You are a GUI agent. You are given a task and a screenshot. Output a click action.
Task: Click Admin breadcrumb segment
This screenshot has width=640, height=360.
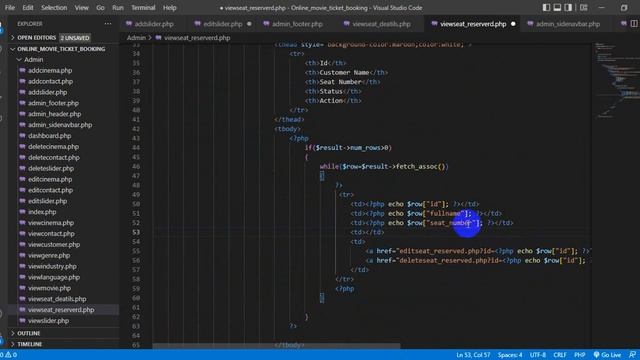(x=136, y=38)
